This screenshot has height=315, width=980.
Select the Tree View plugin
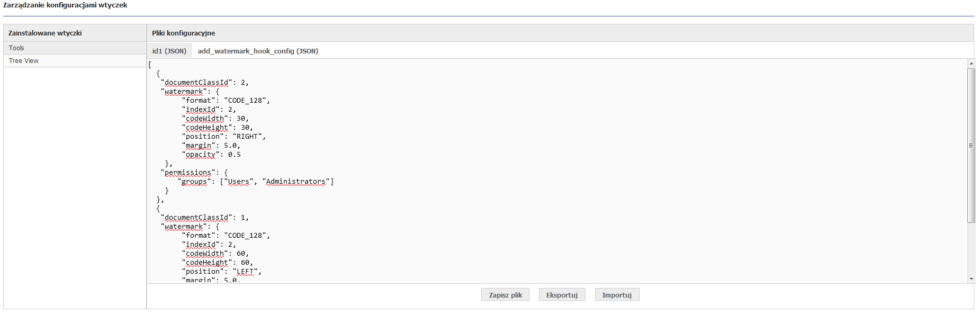(x=75, y=61)
